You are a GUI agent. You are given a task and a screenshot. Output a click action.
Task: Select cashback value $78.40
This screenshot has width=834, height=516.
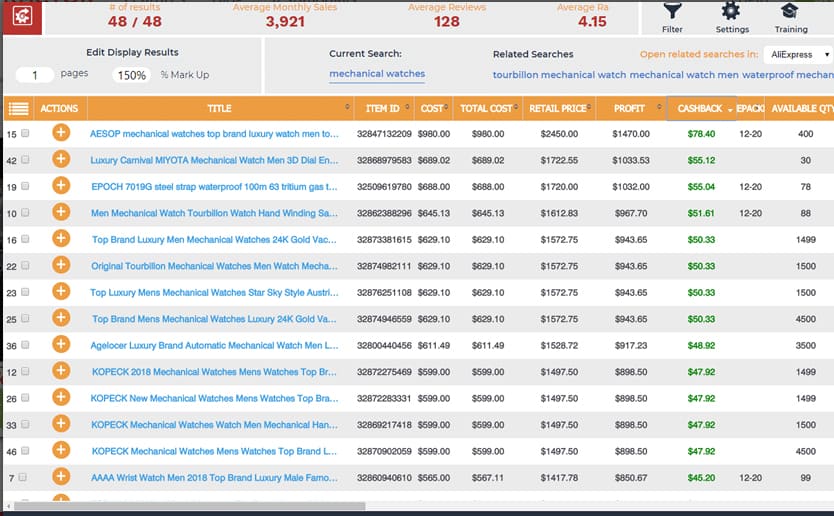[x=701, y=134]
